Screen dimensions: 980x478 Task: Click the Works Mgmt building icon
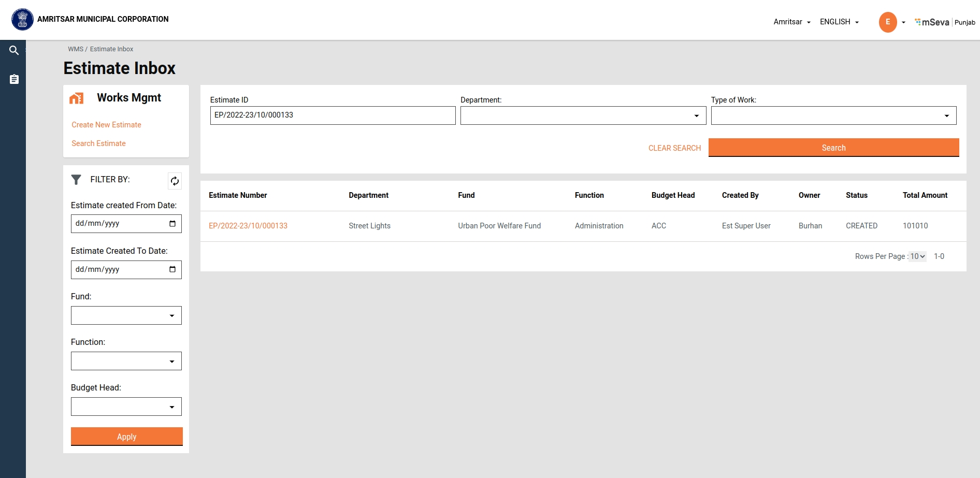(77, 98)
